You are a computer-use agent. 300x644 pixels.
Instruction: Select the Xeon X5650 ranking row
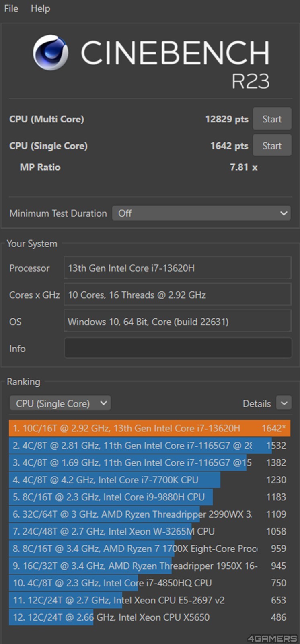click(149, 617)
